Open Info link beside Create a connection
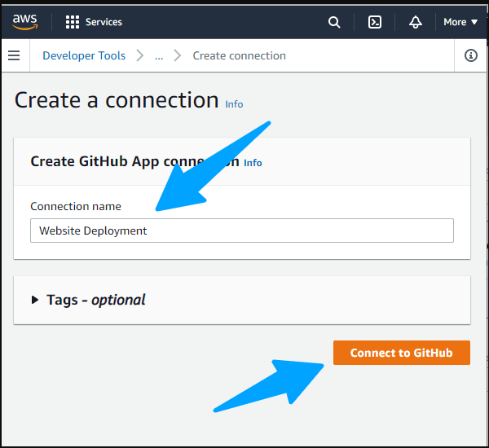The image size is (489, 448). click(234, 104)
